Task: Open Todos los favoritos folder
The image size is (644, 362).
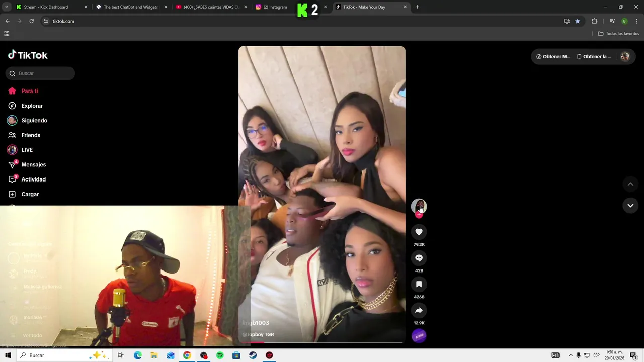Action: coord(618,34)
